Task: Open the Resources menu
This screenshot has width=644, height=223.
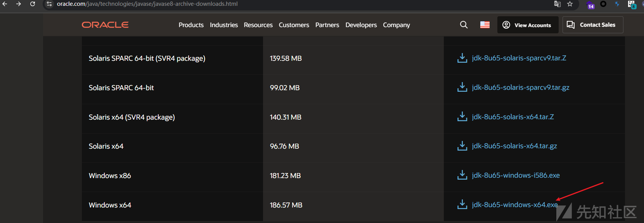Action: click(x=258, y=25)
